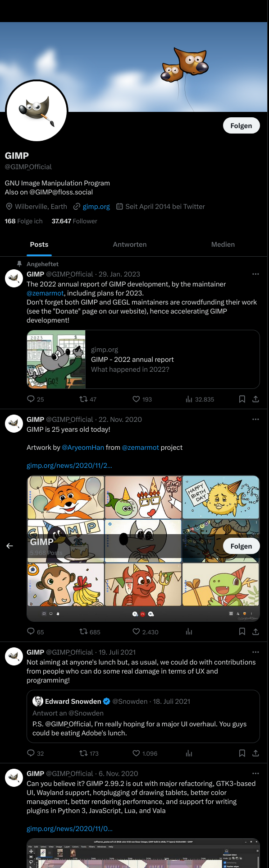The height and width of the screenshot is (868, 269).
Task: Open the fox birthday artwork thumbnail
Action: click(x=65, y=497)
